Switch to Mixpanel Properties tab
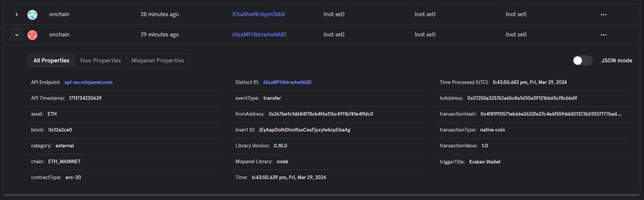The height and width of the screenshot is (200, 644). click(158, 61)
